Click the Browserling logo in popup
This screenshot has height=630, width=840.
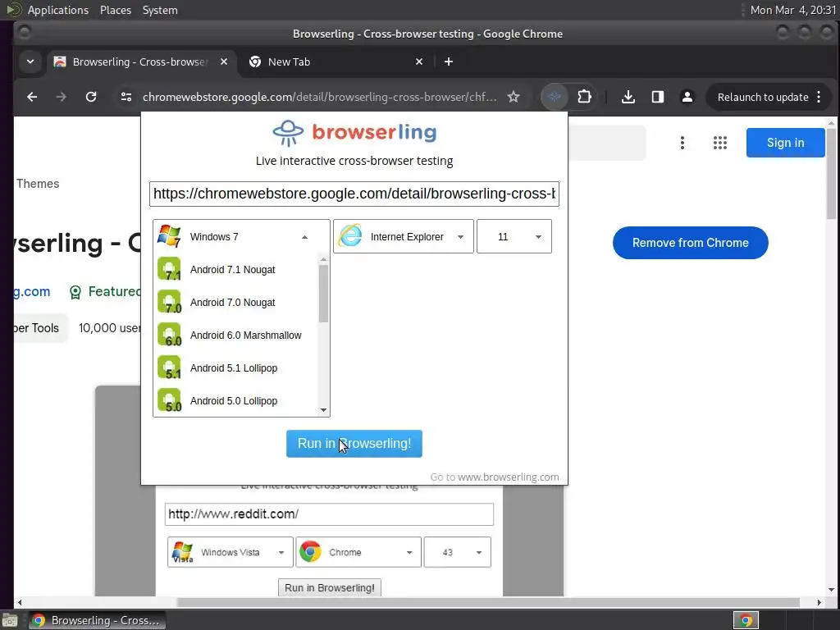pos(354,133)
